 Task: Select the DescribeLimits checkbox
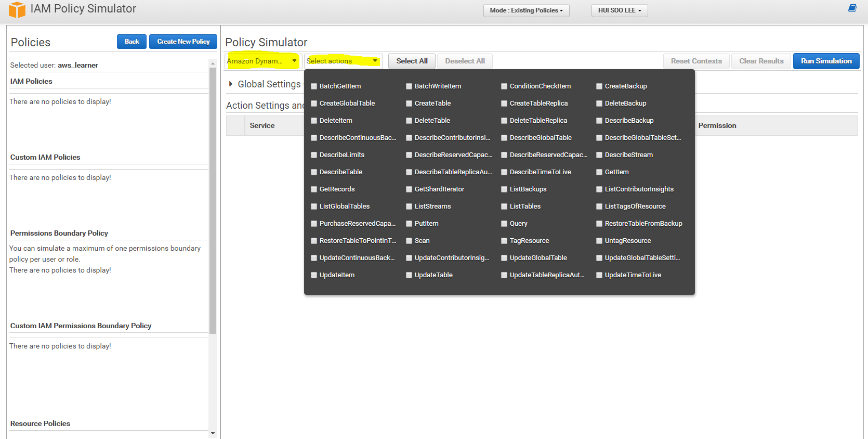[x=314, y=155]
